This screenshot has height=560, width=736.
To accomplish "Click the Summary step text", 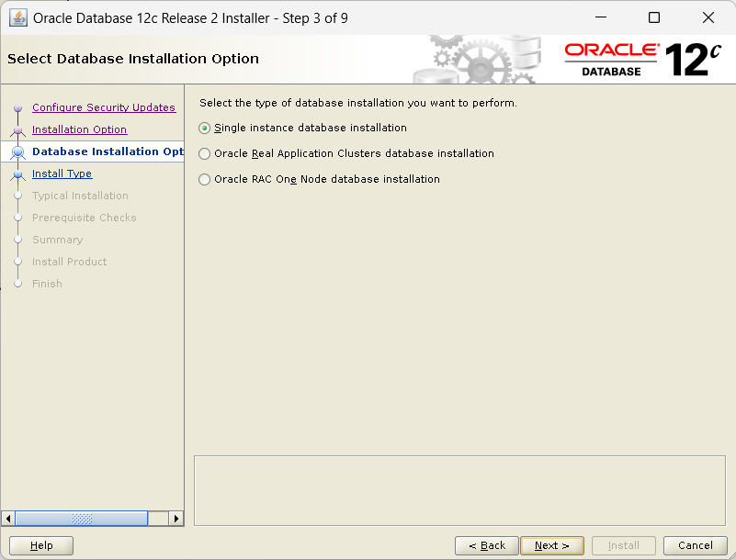I will tap(57, 240).
